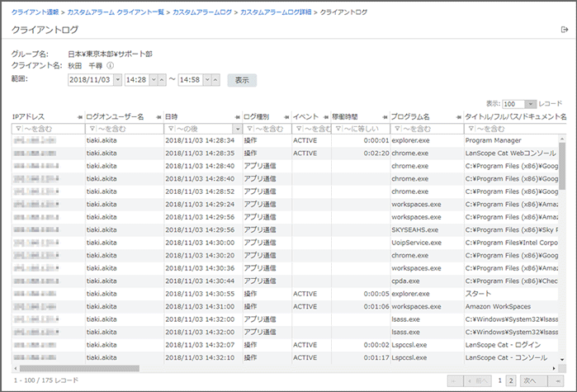Click the exit icon at top right
577x392 pixels.
(x=564, y=30)
